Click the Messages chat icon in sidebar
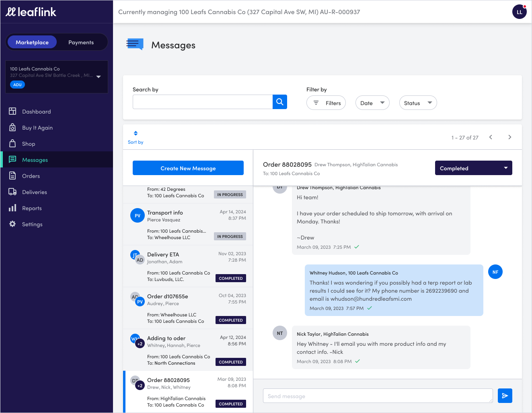This screenshot has width=532, height=413. point(12,159)
